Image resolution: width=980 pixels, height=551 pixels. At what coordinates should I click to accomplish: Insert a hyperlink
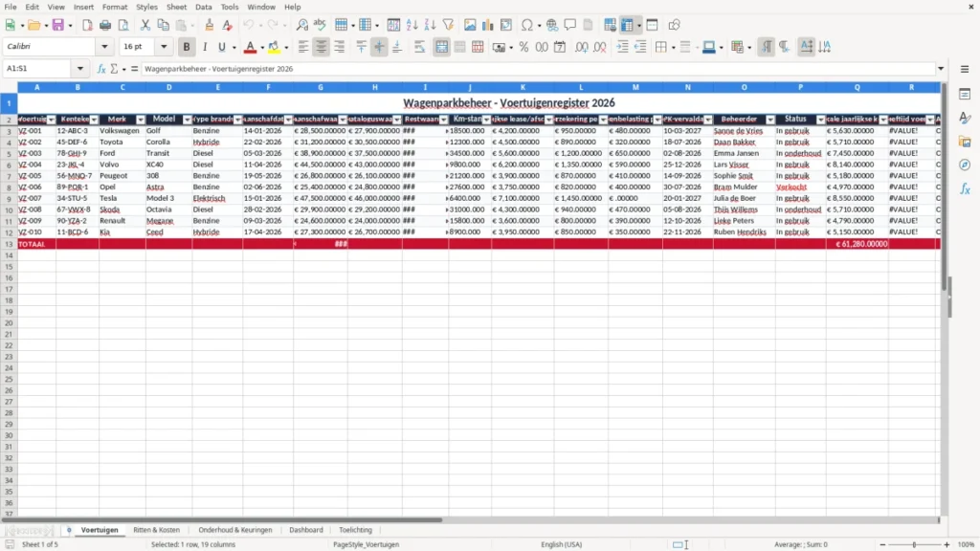(x=552, y=25)
